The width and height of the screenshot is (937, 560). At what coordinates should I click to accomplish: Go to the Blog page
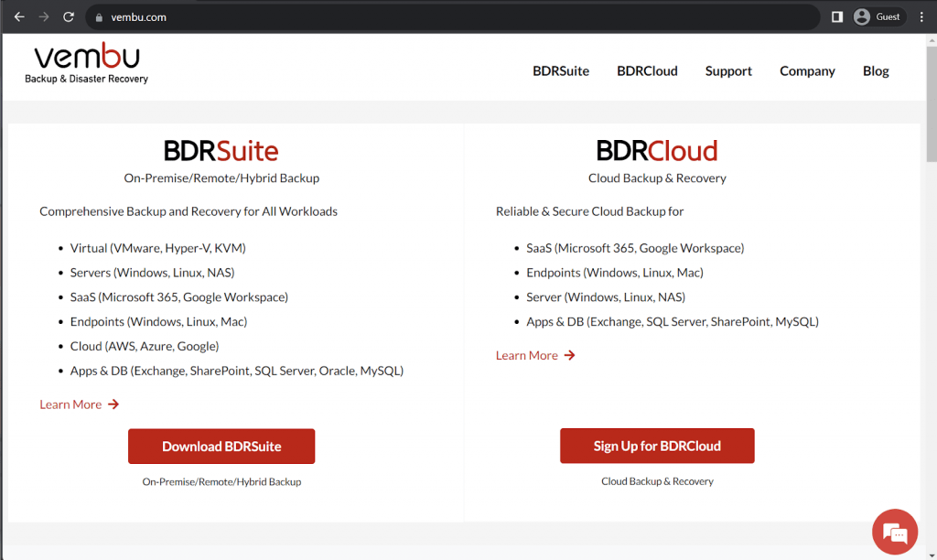pos(876,71)
